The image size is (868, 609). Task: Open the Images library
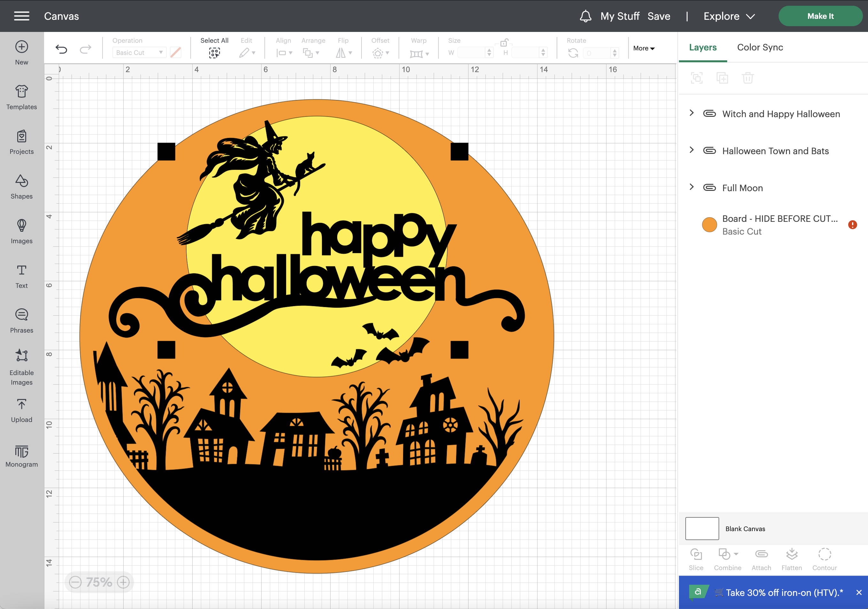pos(21,231)
